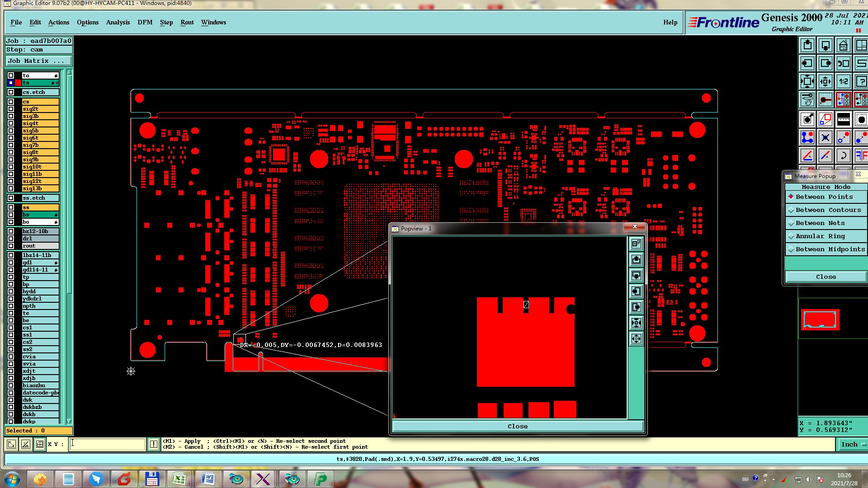
Task: Click Close button in Measure Popup
Action: tap(826, 277)
